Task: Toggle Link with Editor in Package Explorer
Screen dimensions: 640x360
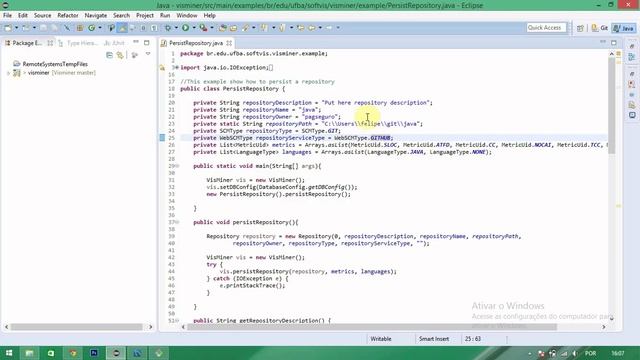Action: (x=120, y=55)
